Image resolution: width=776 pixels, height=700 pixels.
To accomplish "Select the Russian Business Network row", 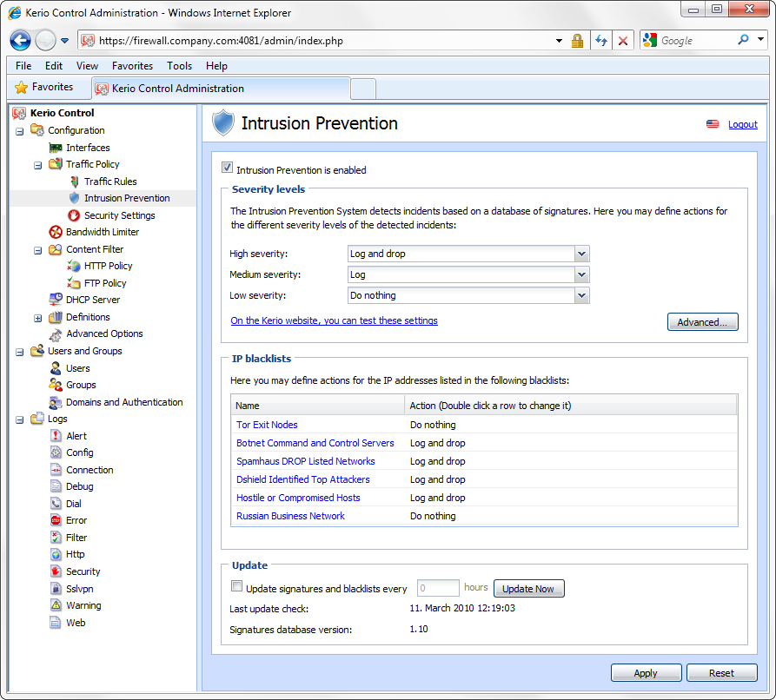I will point(484,516).
